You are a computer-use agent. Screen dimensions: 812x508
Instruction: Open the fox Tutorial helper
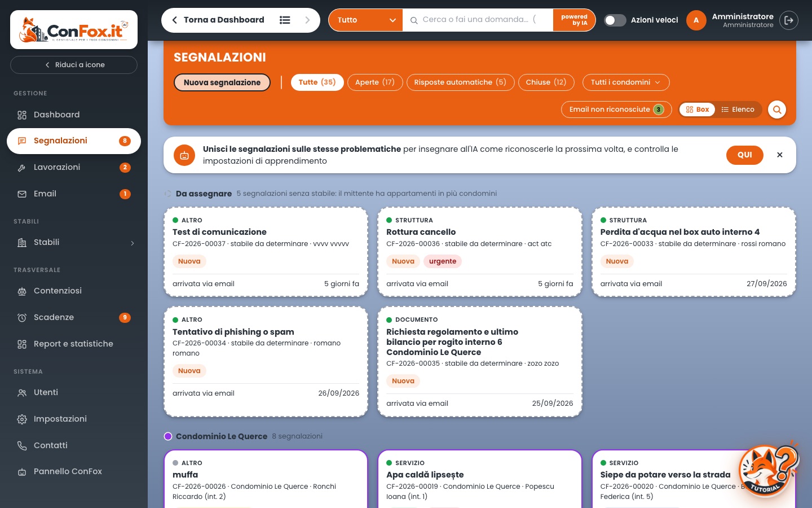[769, 469]
